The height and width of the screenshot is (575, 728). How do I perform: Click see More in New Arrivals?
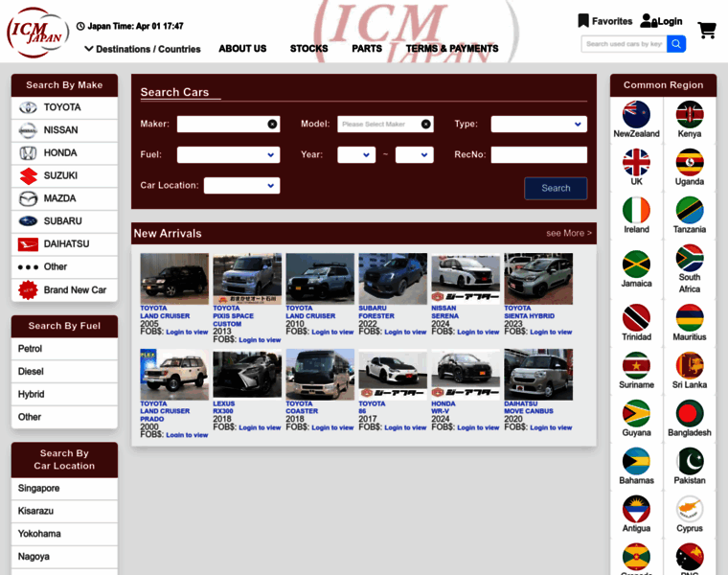569,233
